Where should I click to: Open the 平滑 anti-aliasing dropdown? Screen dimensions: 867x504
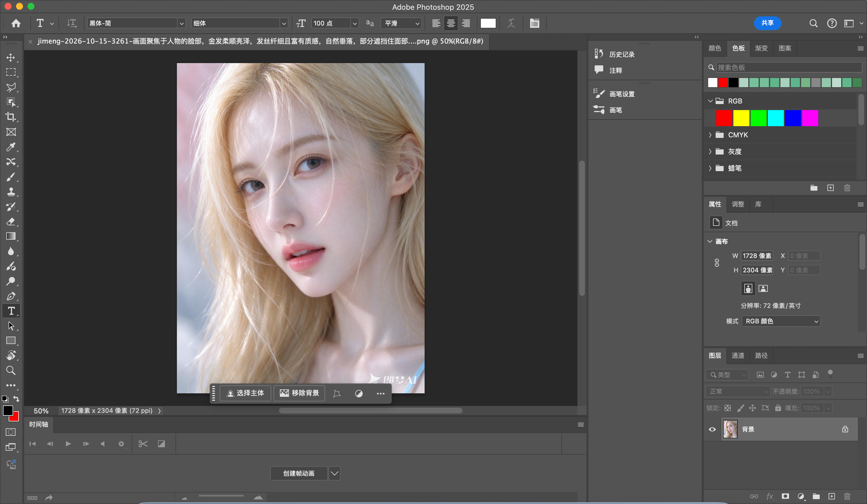pyautogui.click(x=401, y=23)
